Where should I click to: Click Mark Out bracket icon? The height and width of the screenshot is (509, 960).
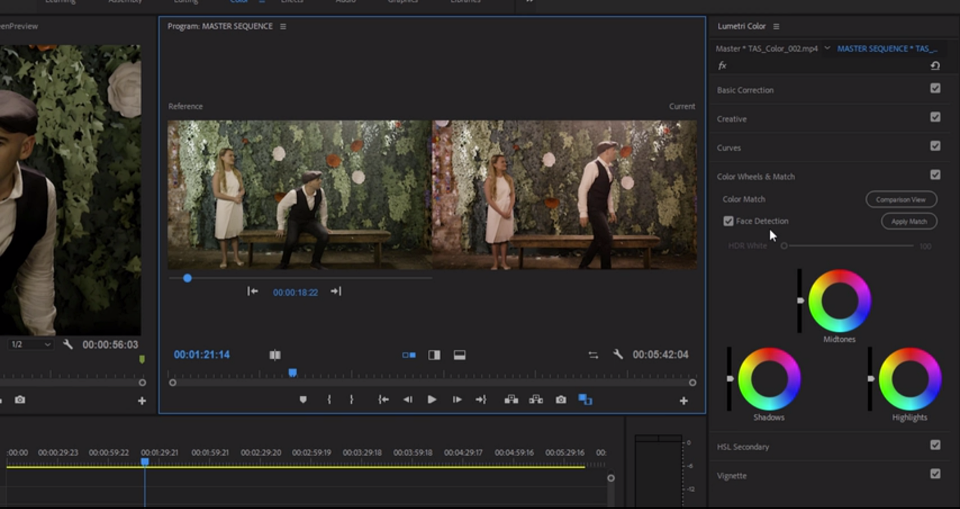pyautogui.click(x=351, y=399)
